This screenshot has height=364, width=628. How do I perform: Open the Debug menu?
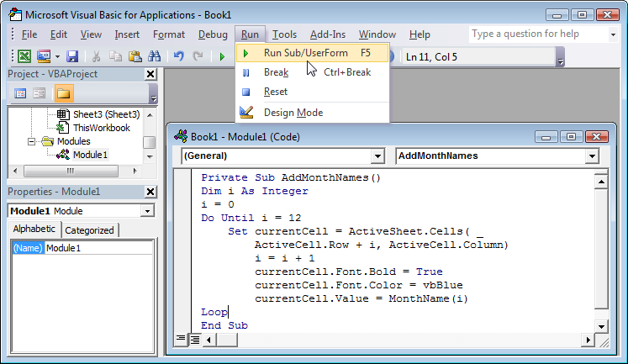[x=213, y=34]
